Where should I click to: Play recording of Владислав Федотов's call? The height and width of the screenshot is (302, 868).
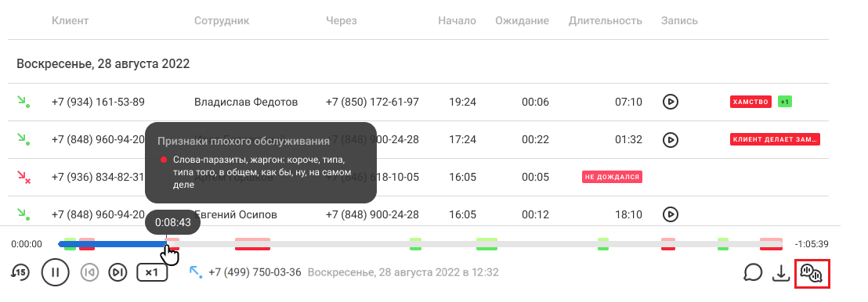[x=671, y=102]
